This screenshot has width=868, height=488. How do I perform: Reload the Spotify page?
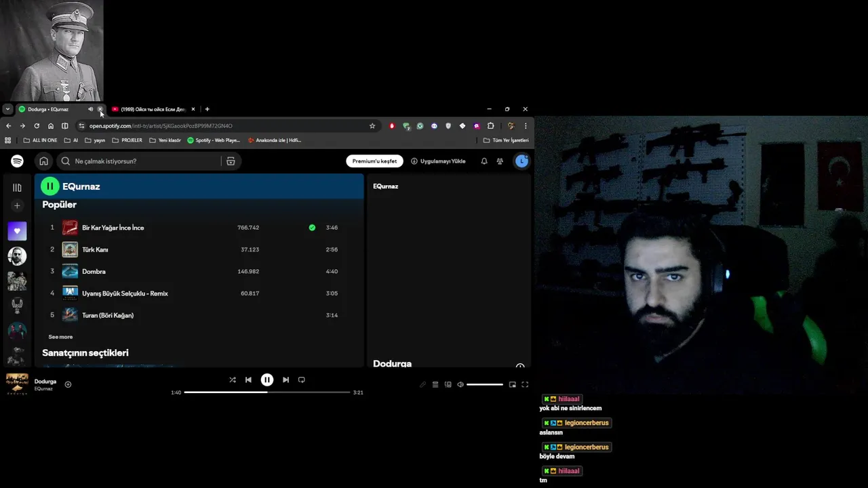point(37,126)
